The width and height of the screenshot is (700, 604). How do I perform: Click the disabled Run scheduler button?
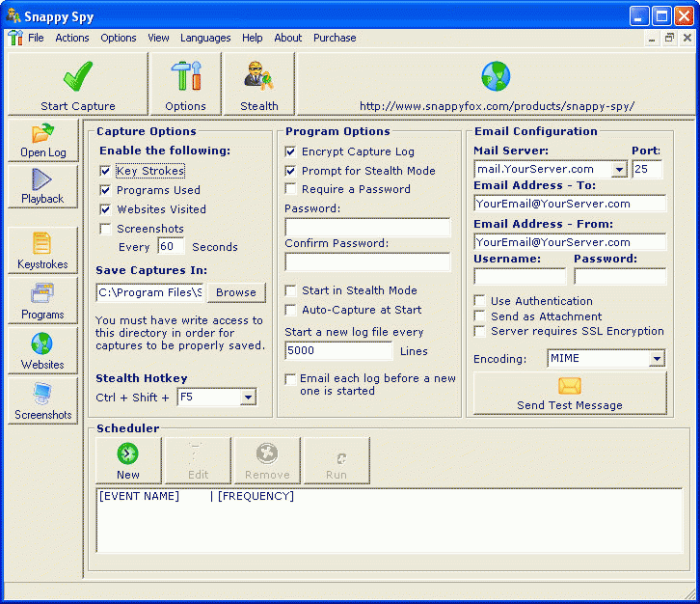pyautogui.click(x=337, y=460)
